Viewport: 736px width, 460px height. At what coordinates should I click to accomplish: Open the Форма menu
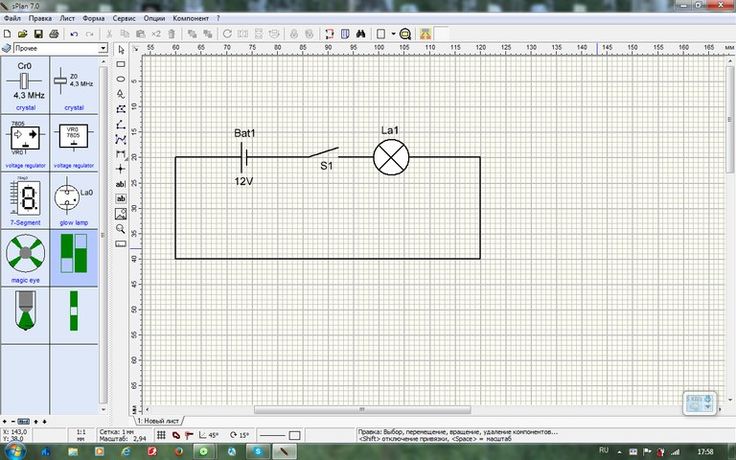93,18
